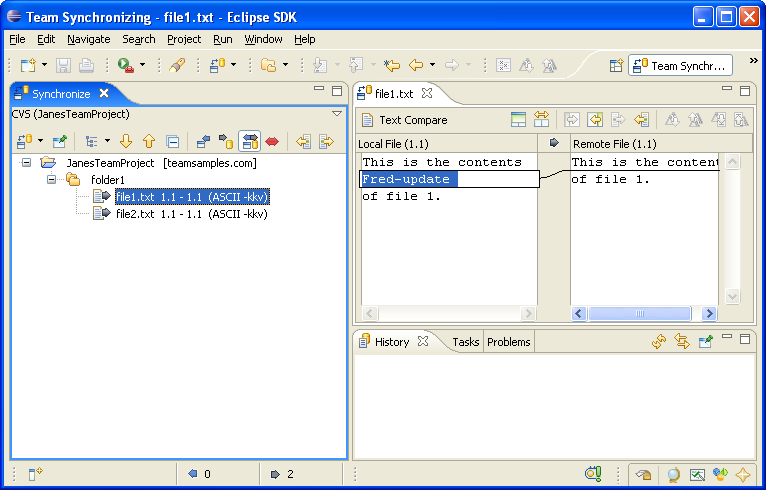Screen dimensions: 766x490
Task: Toggle two-way/three-way compare icon
Action: tap(541, 119)
